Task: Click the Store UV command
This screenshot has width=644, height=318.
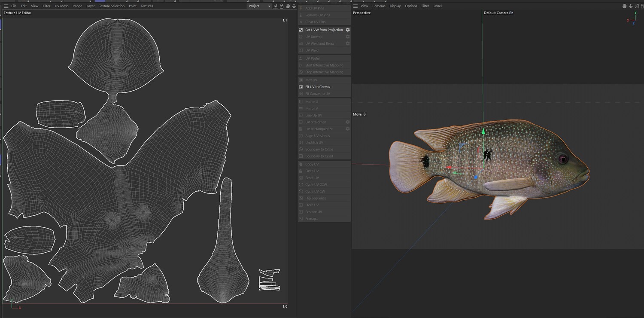Action: (x=324, y=205)
